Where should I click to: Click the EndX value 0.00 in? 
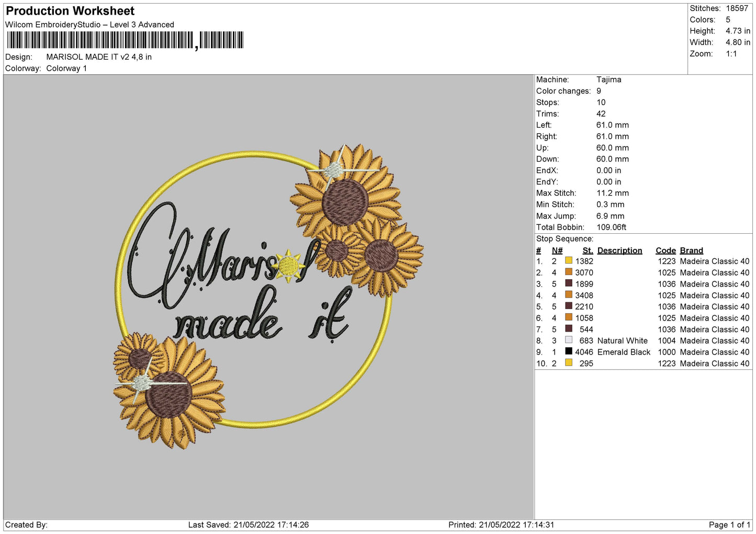click(609, 171)
